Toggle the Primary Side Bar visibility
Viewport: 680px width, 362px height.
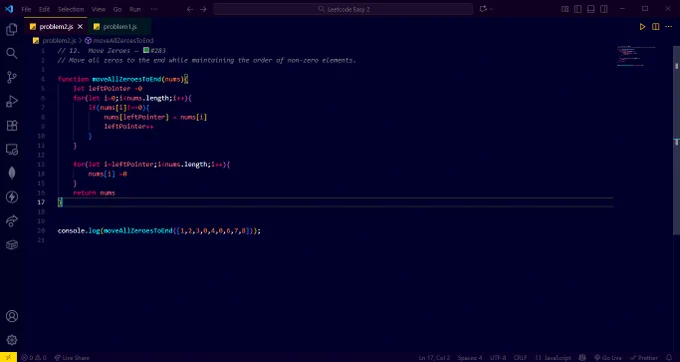578,9
